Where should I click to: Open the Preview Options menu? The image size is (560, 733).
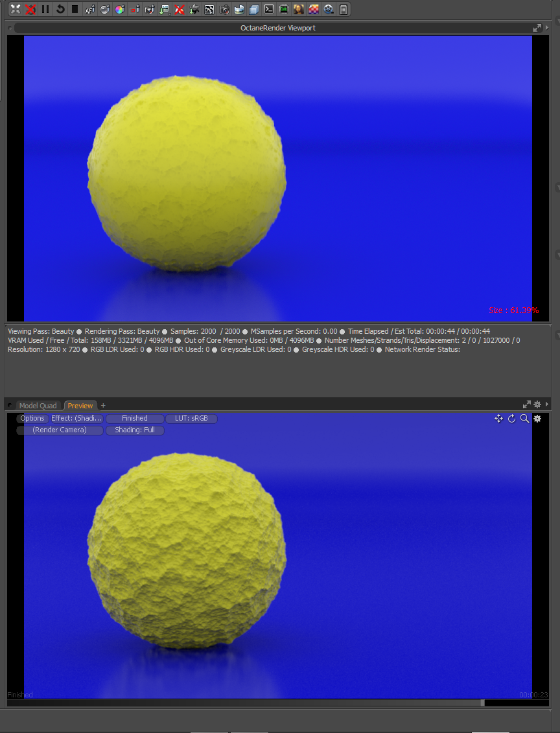[x=32, y=419]
